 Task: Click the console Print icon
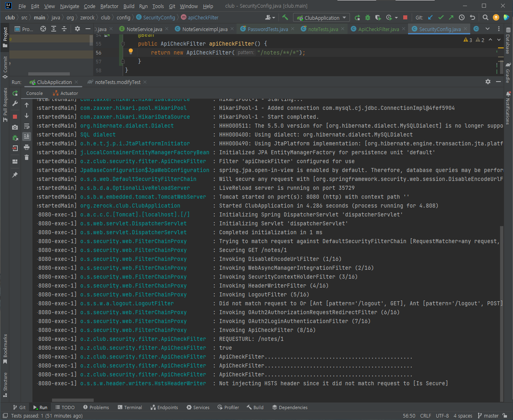point(27,147)
